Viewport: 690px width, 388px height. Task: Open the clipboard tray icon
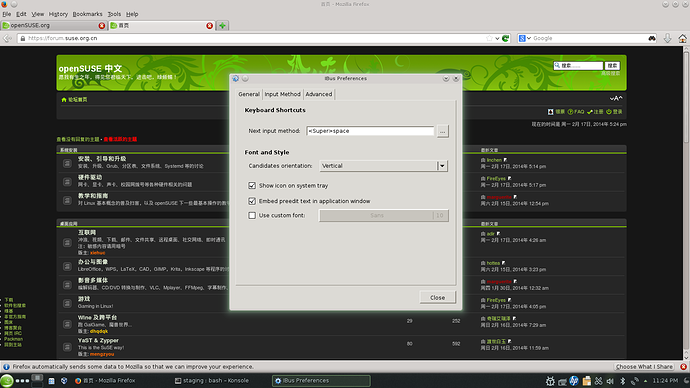(586, 381)
